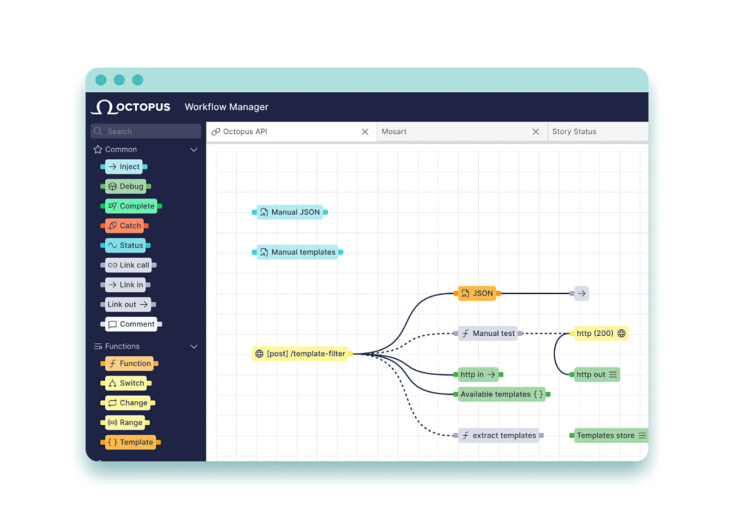The height and width of the screenshot is (529, 734).
Task: Pick the Status node in palette
Action: point(125,245)
